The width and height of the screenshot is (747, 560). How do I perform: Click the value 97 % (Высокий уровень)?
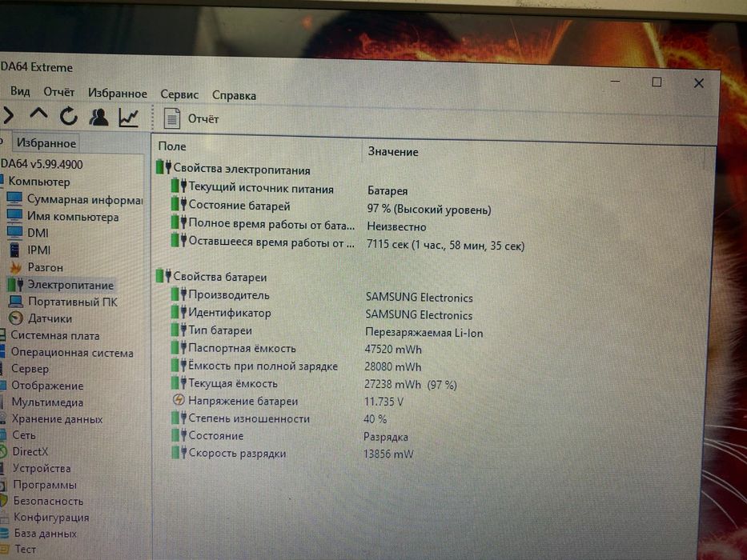[x=429, y=209]
